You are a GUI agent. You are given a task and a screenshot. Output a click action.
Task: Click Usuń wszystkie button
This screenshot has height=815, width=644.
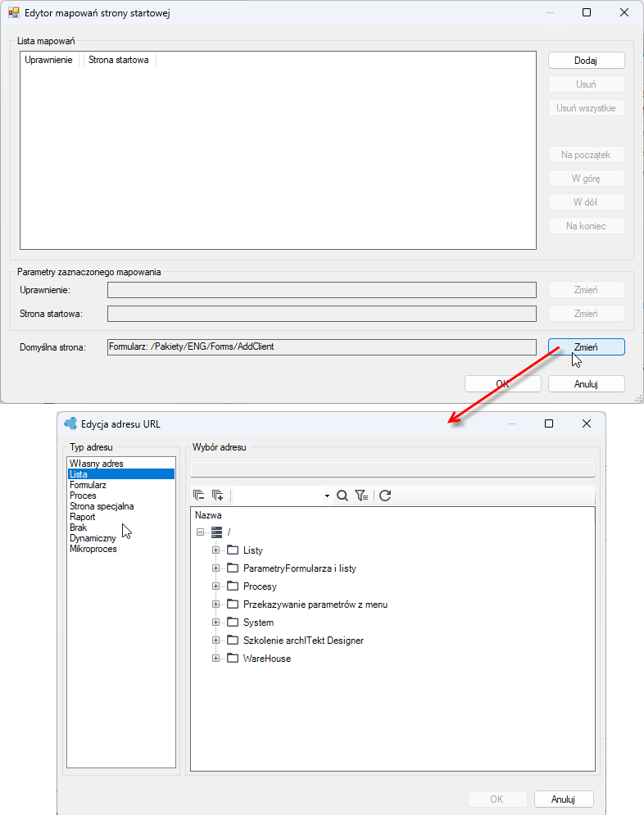click(x=587, y=108)
